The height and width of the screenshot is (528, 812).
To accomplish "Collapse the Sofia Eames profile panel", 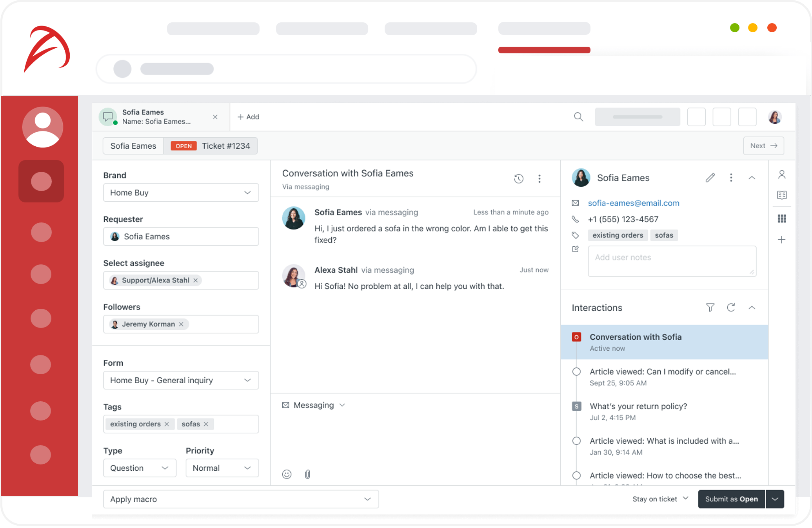I will 752,178.
